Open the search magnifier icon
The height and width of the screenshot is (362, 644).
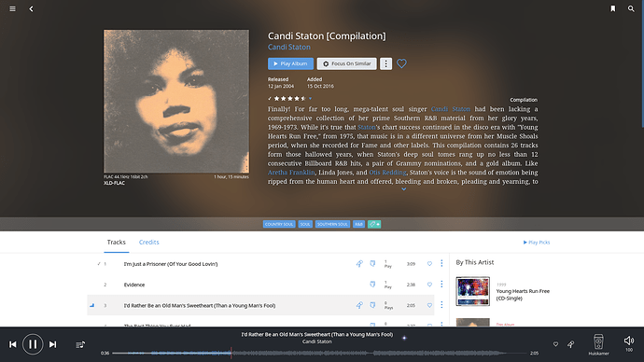[x=631, y=8]
